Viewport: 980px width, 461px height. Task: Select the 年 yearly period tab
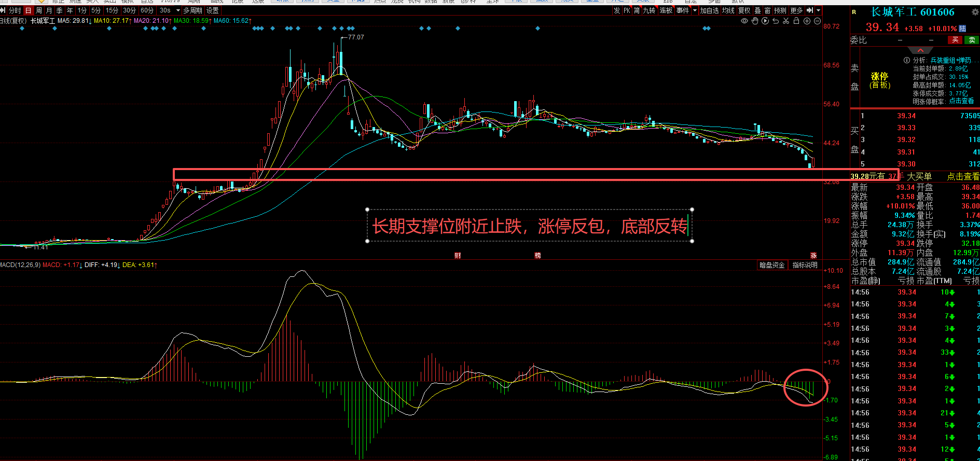tap(70, 10)
